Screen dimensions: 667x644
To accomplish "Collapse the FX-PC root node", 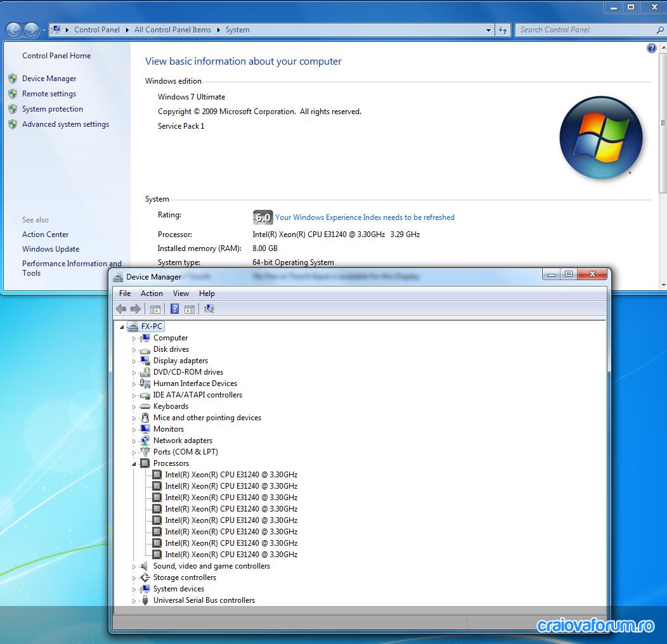I will (122, 327).
